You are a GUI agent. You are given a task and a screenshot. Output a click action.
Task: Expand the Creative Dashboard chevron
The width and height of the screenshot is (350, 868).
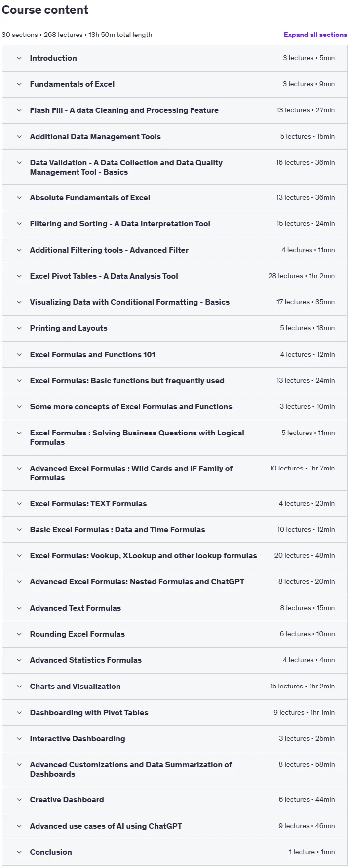coord(19,800)
